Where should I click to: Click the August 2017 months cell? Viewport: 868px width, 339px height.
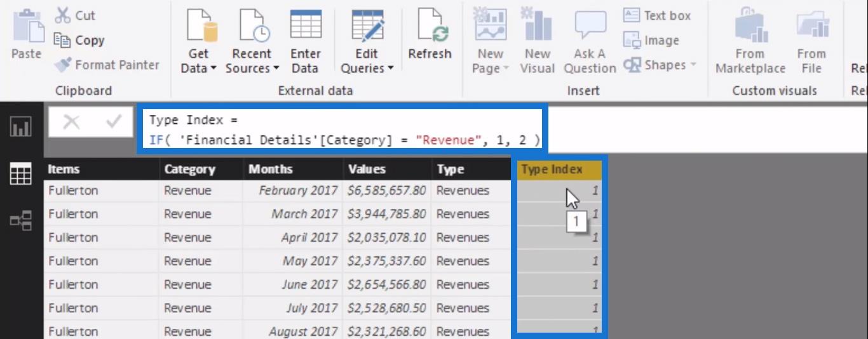tap(293, 330)
